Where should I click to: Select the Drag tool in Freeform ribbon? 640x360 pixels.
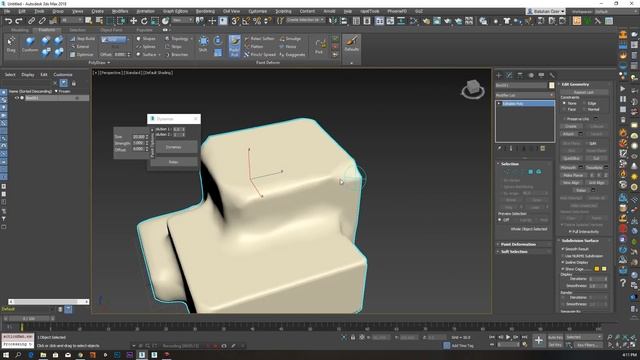point(11,44)
